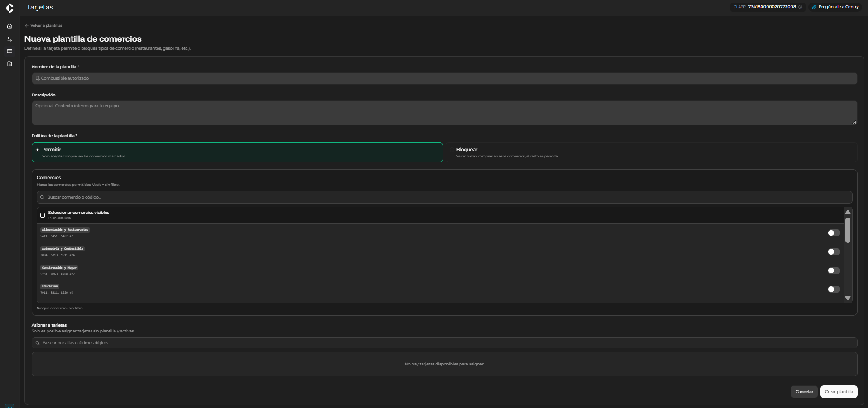
Task: Click the Centry logo icon
Action: pyautogui.click(x=10, y=8)
